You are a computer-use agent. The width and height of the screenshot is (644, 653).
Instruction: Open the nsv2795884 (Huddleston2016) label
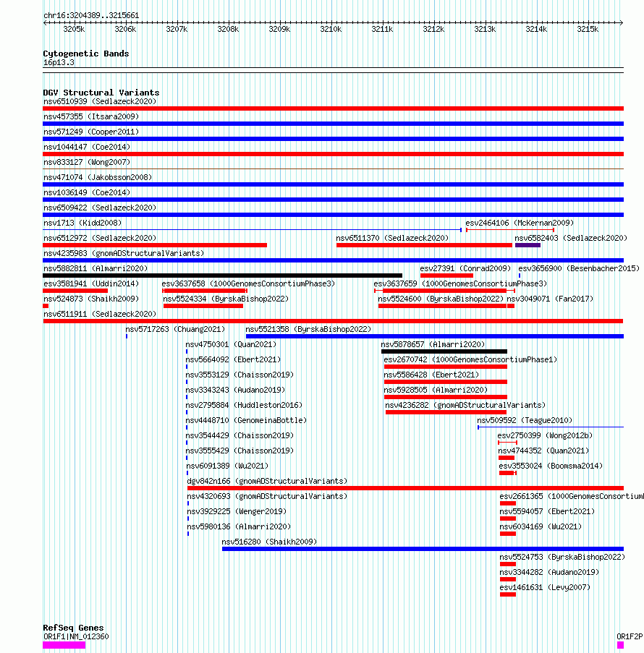click(x=244, y=406)
